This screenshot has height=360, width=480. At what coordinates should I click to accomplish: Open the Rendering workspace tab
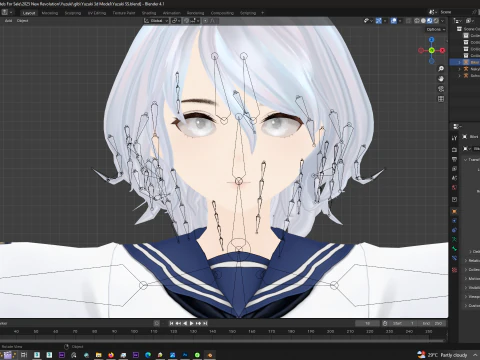(195, 13)
